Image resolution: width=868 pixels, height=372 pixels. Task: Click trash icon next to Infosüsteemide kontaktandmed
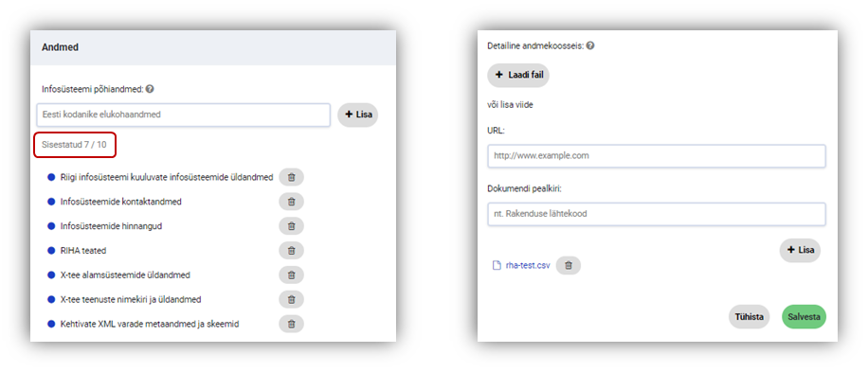291,202
